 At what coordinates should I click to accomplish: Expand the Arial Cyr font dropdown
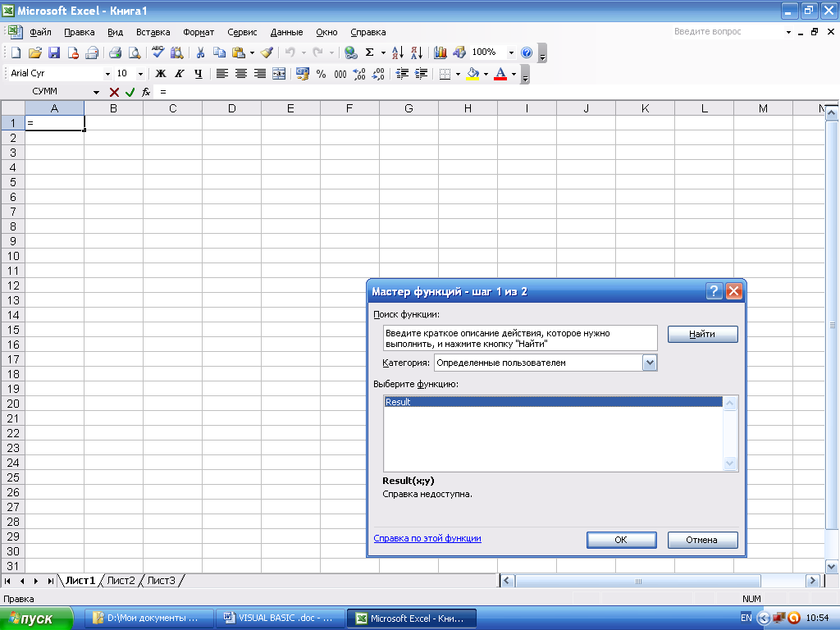pyautogui.click(x=107, y=74)
